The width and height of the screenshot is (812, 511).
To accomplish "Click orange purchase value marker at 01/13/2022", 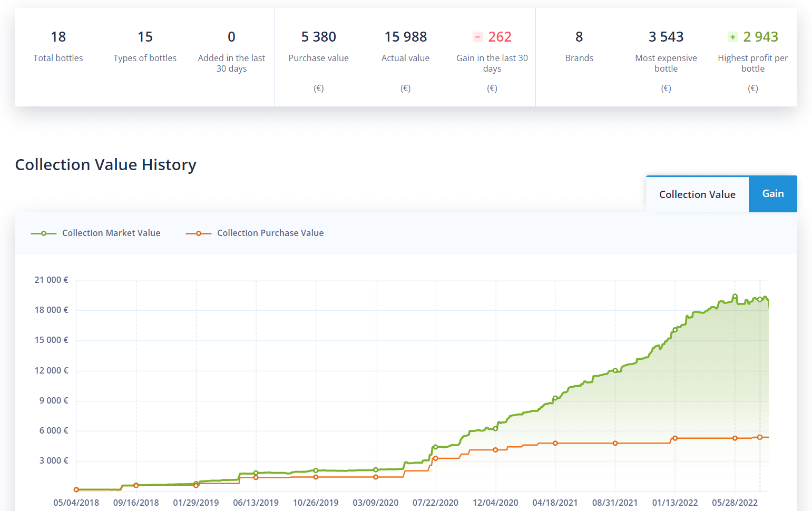I will (675, 438).
